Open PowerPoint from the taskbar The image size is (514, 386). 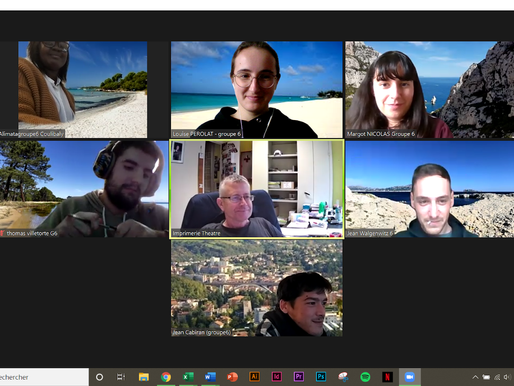tap(232, 377)
